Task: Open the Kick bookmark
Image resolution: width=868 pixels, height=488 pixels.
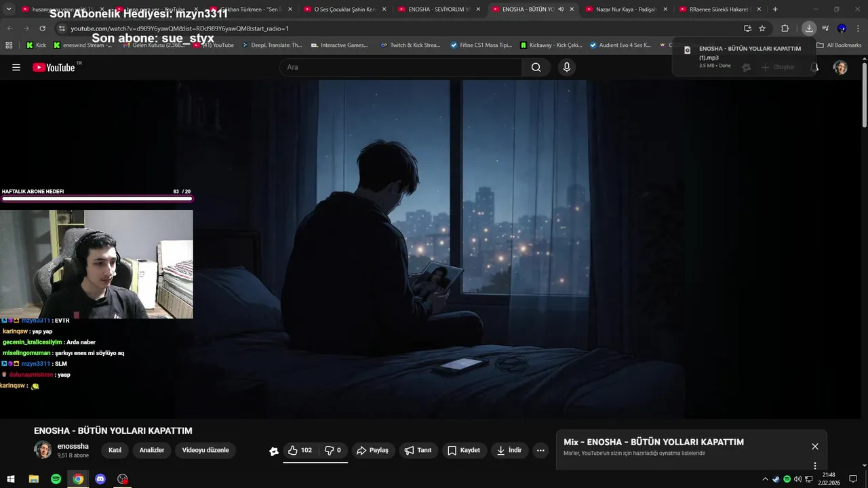Action: (37, 45)
